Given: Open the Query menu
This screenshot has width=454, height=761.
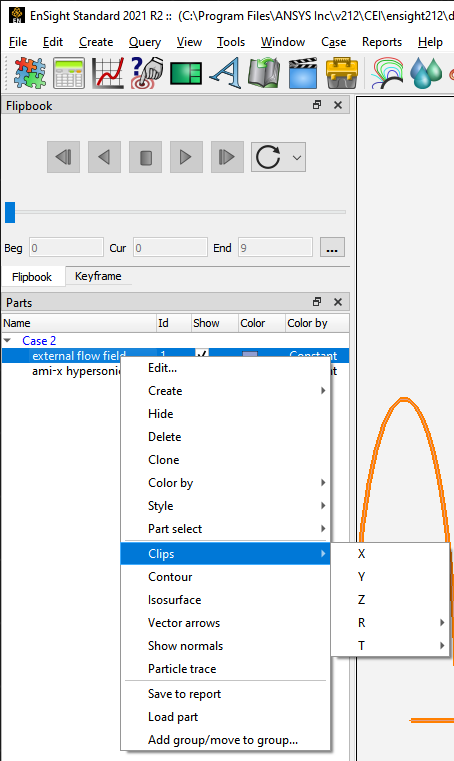Looking at the screenshot, I should pyautogui.click(x=145, y=42).
